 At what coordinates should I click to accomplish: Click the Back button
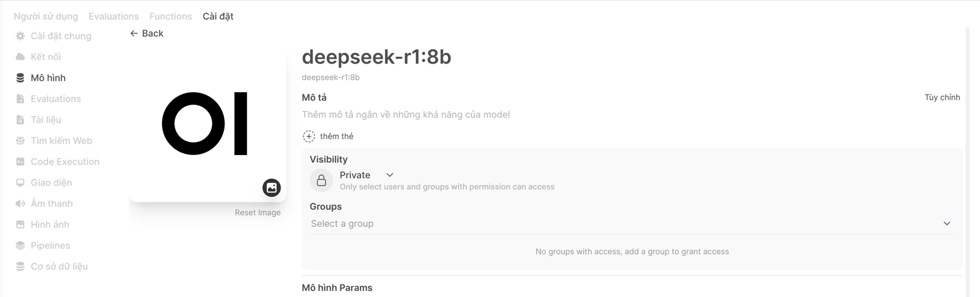pos(147,34)
